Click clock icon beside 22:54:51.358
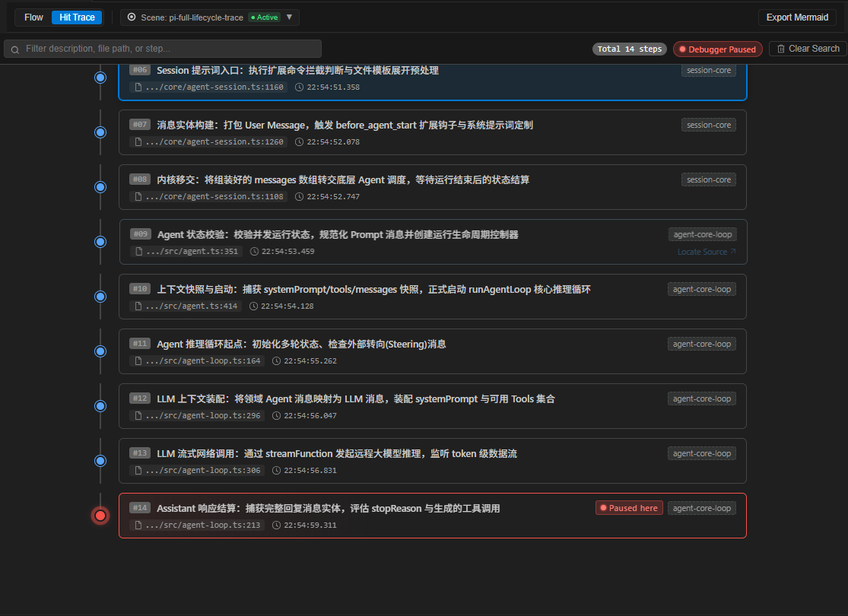Screen dimensions: 848x616 tap(299, 87)
